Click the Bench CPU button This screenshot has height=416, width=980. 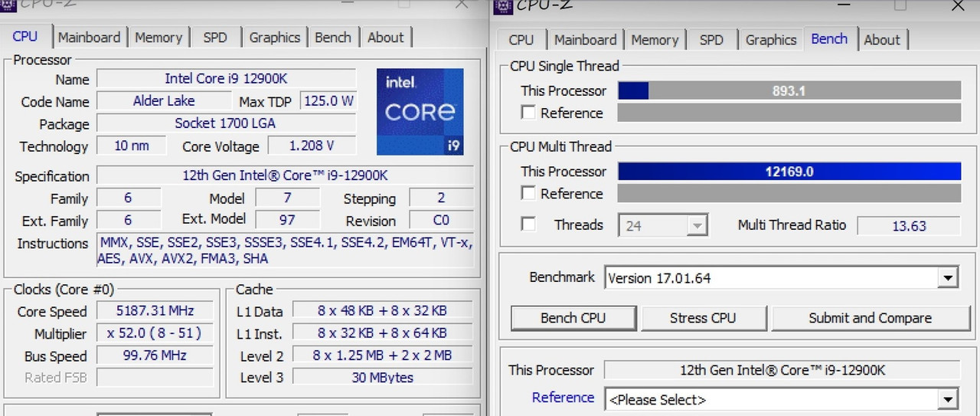click(573, 318)
